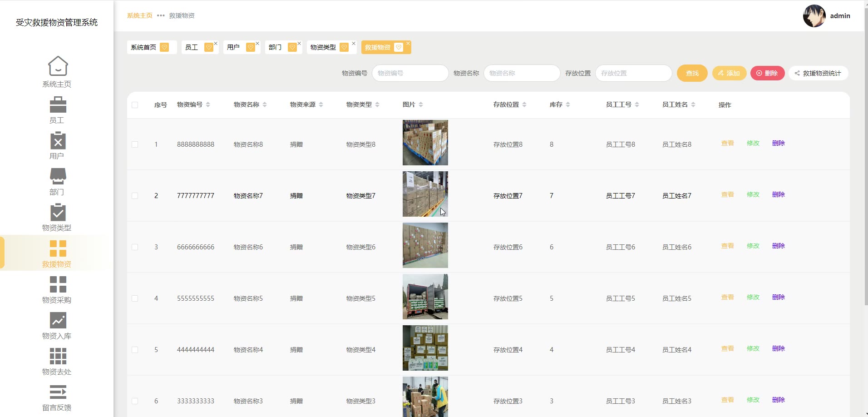The height and width of the screenshot is (417, 868).
Task: Sort table by 物资编号 column arrows
Action: coord(208,105)
